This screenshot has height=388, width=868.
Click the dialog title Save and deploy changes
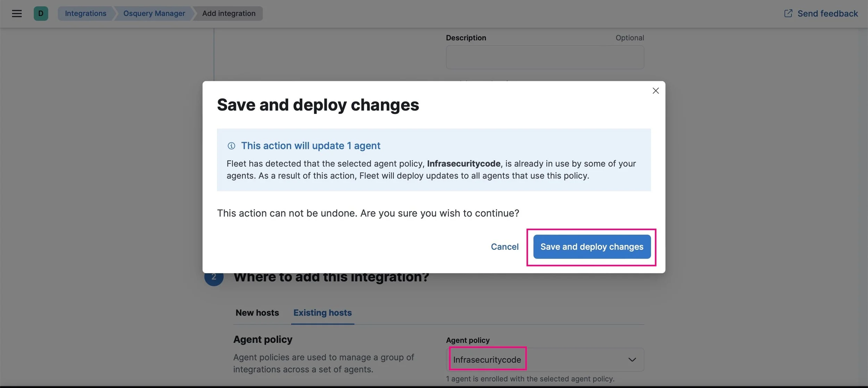(x=318, y=105)
